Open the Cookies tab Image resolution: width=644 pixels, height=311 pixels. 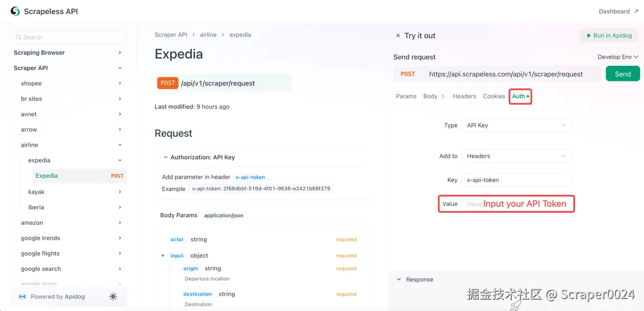[x=494, y=96]
